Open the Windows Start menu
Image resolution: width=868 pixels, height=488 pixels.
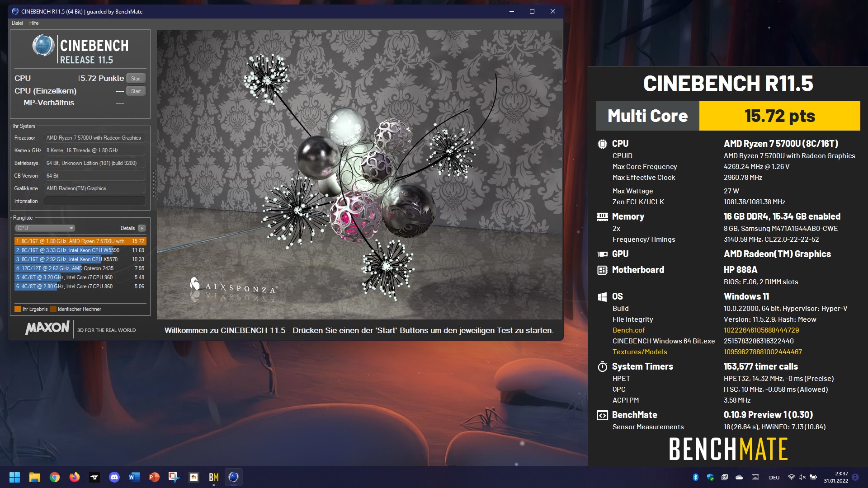(x=14, y=477)
